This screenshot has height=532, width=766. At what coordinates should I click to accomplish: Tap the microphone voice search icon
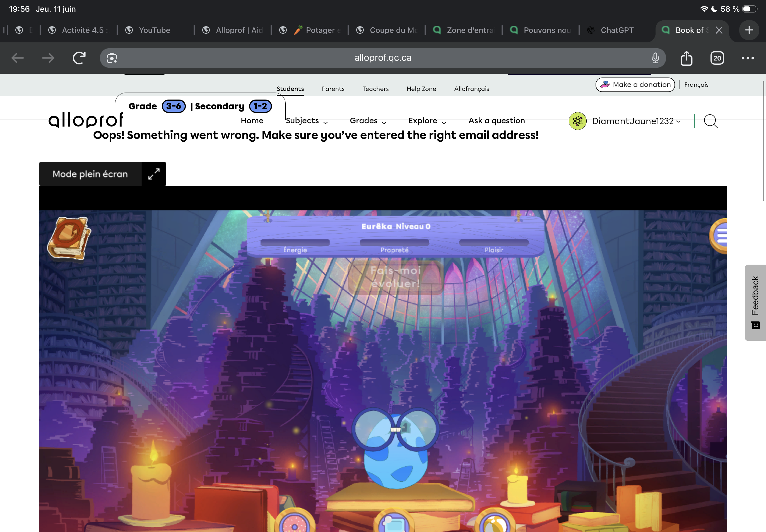(x=655, y=58)
